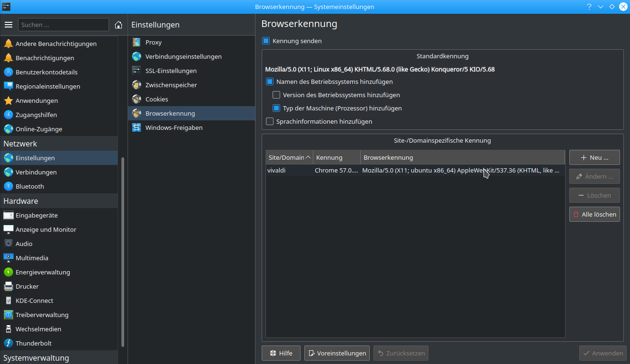This screenshot has width=630, height=364.
Task: Sort by the Site/Domain column header
Action: coord(289,157)
